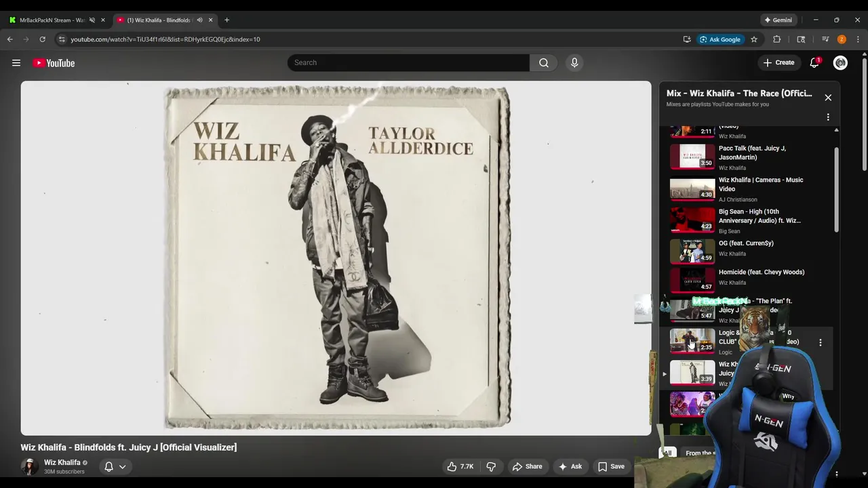Mute the Wiz Khalifa tab audio
Screen dimensions: 868x488
click(199, 20)
